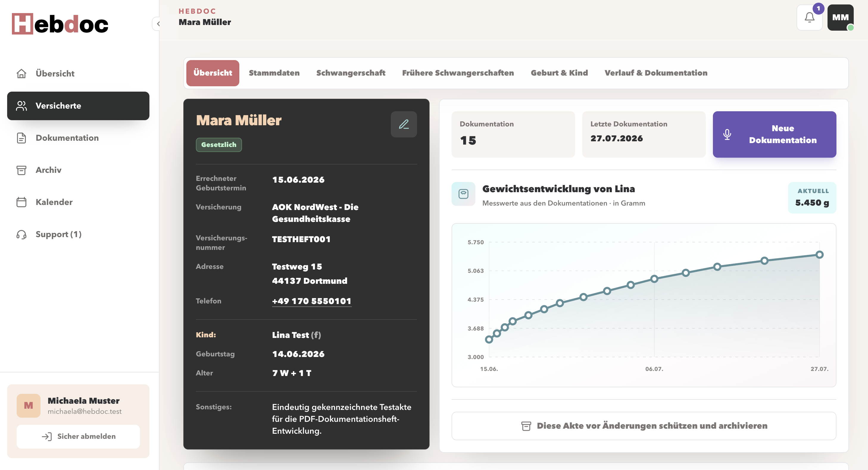Open the Schwangerschaft tab
The image size is (868, 470).
pyautogui.click(x=350, y=73)
